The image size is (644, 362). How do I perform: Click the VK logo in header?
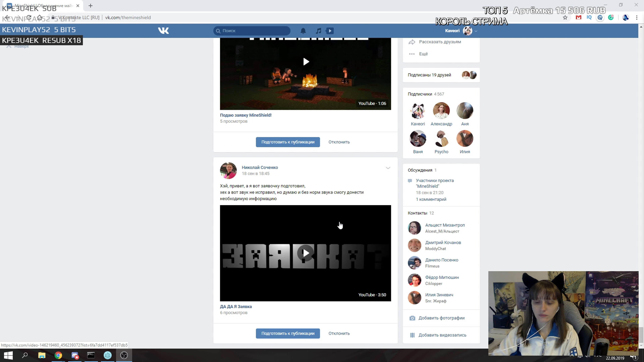[164, 30]
